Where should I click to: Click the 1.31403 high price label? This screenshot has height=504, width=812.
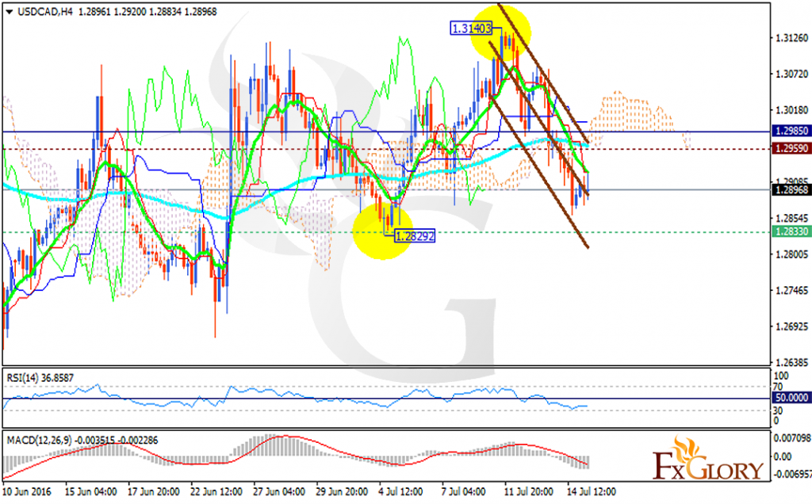(471, 29)
